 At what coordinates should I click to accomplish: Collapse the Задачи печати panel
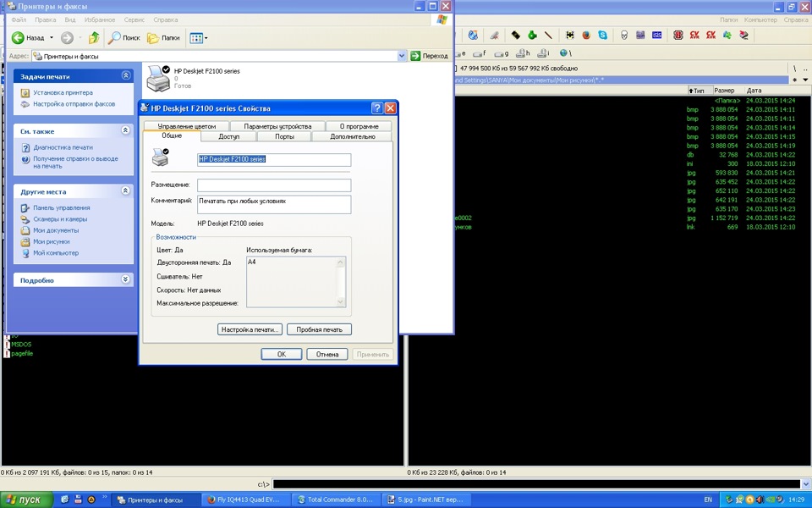[x=126, y=75]
